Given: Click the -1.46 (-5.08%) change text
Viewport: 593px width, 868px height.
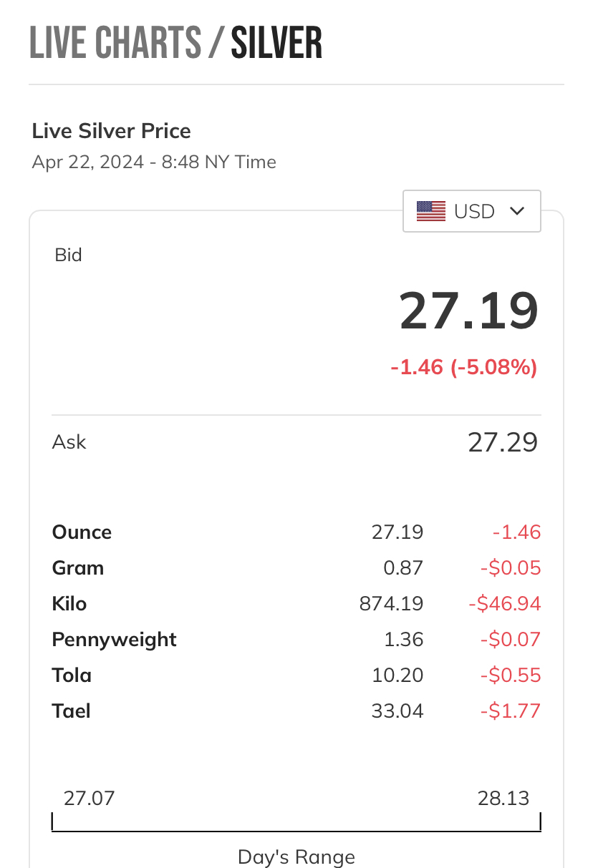Looking at the screenshot, I should tap(464, 368).
